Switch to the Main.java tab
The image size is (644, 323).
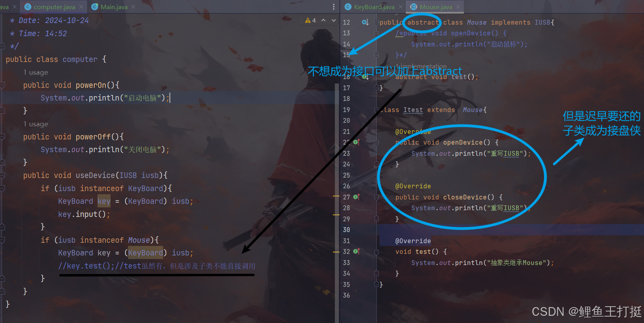(114, 7)
